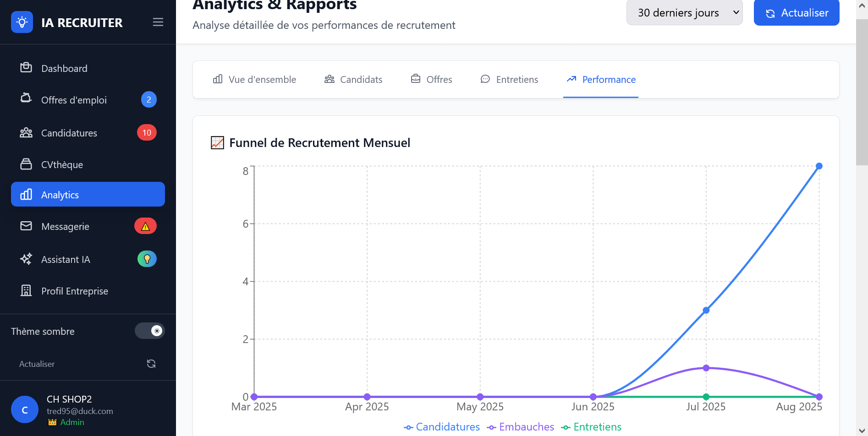Click the Mar 2025 axis label
Image resolution: width=868 pixels, height=436 pixels.
(254, 406)
